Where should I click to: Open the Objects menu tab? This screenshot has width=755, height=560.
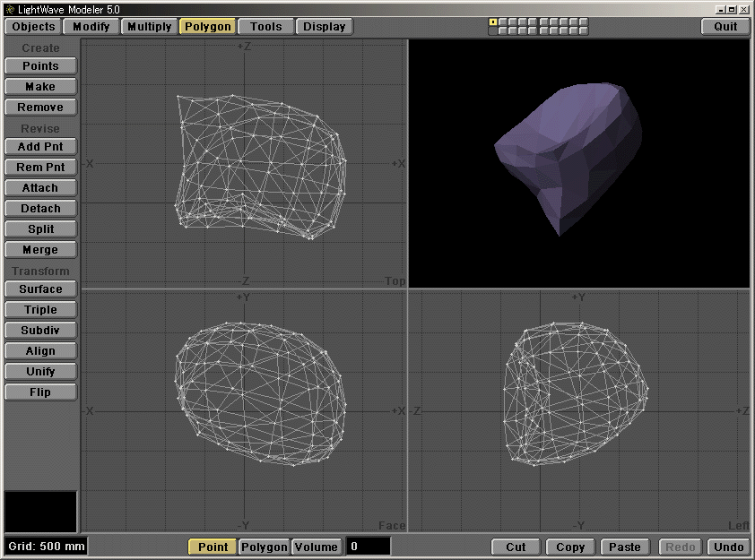coord(32,26)
